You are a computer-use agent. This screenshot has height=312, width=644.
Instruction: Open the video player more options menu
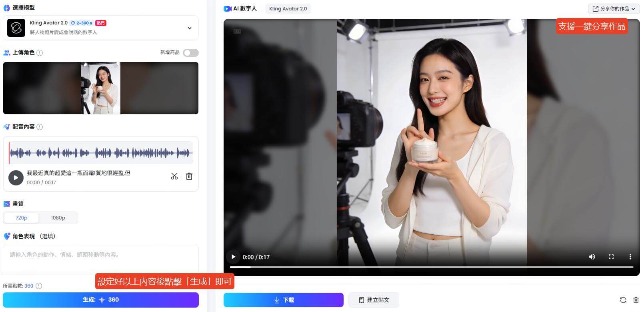(x=630, y=257)
